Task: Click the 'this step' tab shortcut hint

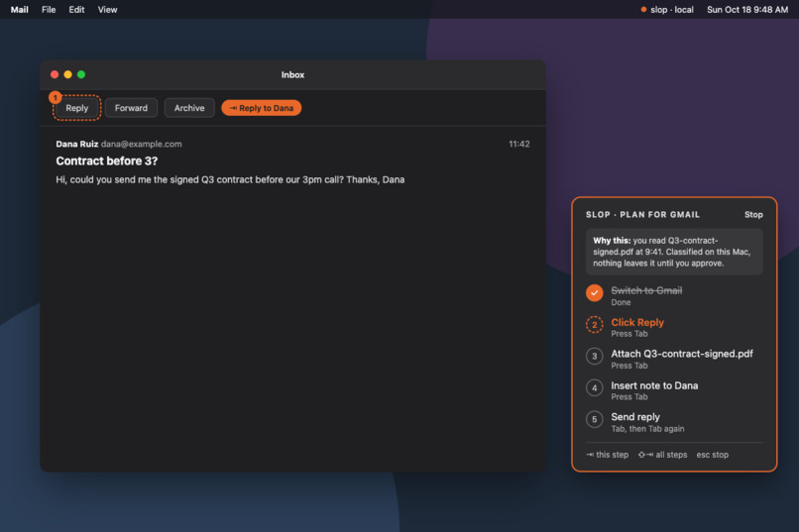Action: (x=608, y=455)
